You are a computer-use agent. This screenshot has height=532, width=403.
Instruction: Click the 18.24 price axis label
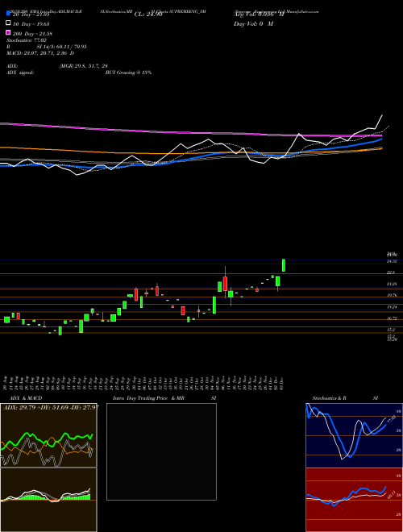[393, 307]
